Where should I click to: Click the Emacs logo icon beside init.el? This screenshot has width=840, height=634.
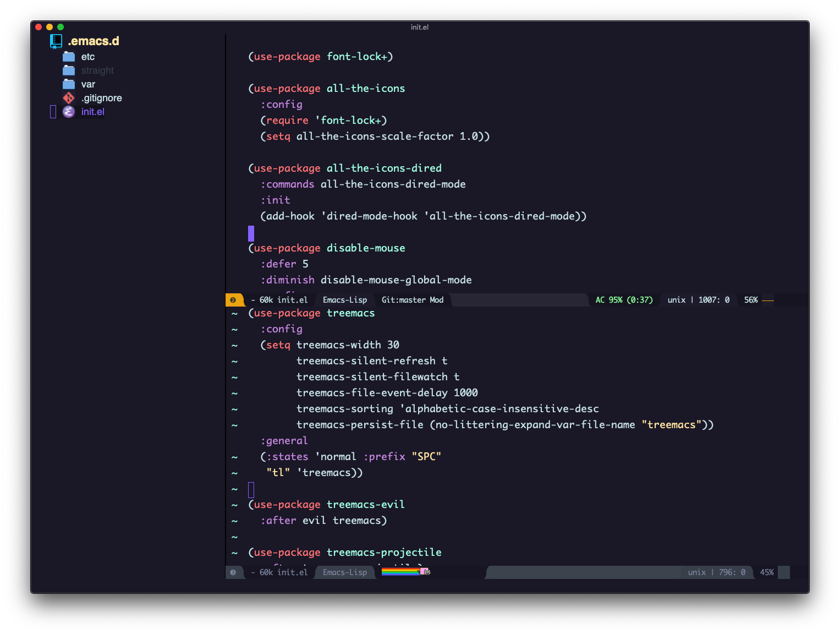pyautogui.click(x=69, y=112)
